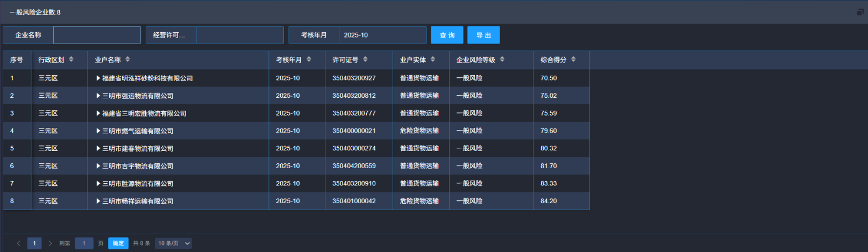Go to next page arrow
This screenshot has width=868, height=252.
click(x=50, y=243)
